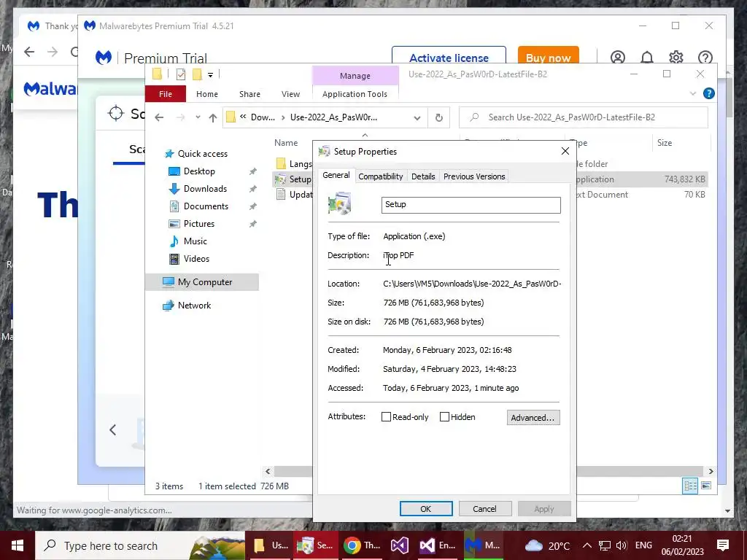Open the Setup Properties taskbar button
The width and height of the screenshot is (747, 560).
[x=315, y=545]
